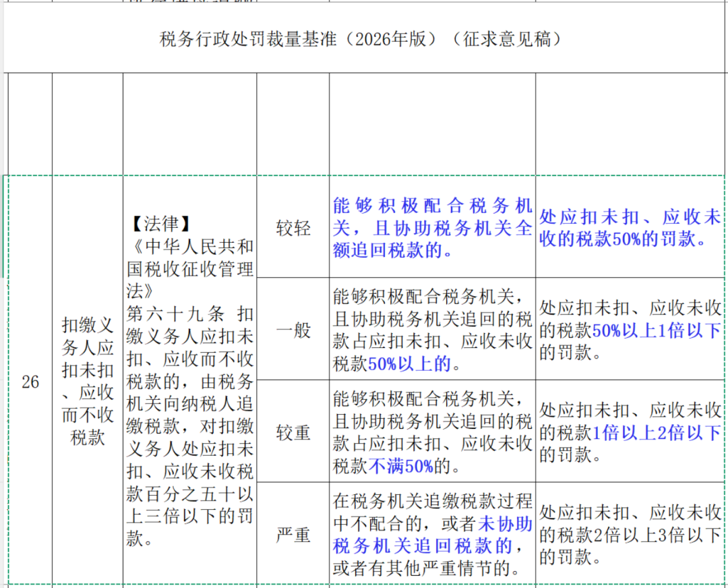Screen dimensions: 728x588
Task: Select the cell ending 全额追回税款的
Action: [x=432, y=228]
